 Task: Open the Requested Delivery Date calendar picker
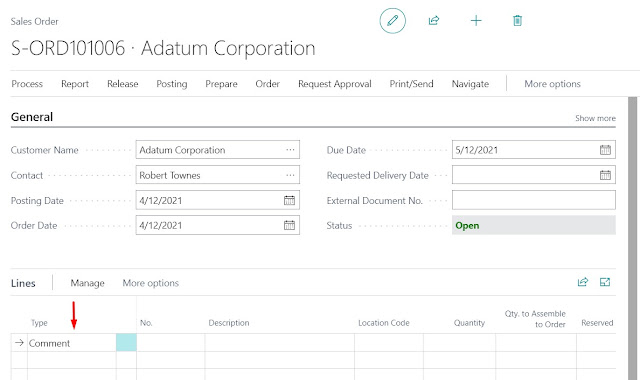(x=605, y=175)
